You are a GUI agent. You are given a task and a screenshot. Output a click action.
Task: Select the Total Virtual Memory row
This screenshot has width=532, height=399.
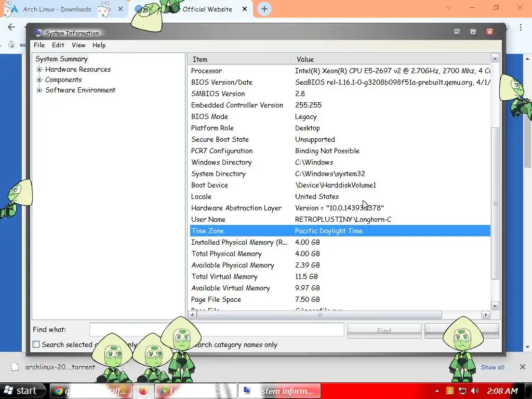[339, 277]
